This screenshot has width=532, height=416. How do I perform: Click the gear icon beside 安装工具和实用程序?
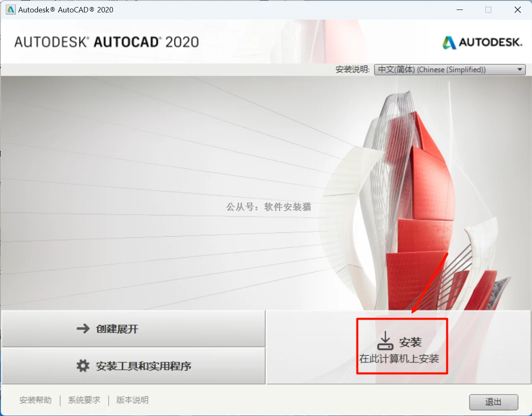tap(84, 366)
